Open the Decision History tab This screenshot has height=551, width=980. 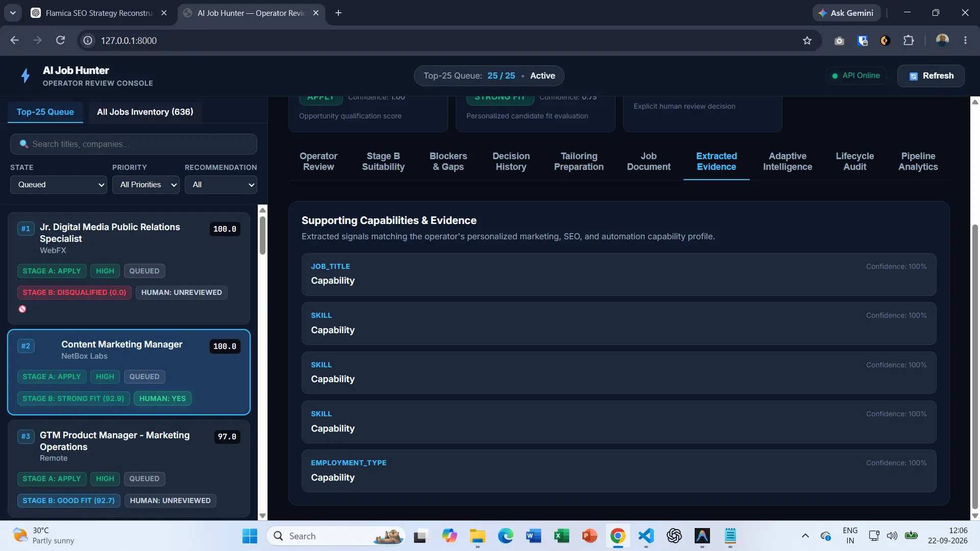(x=511, y=161)
